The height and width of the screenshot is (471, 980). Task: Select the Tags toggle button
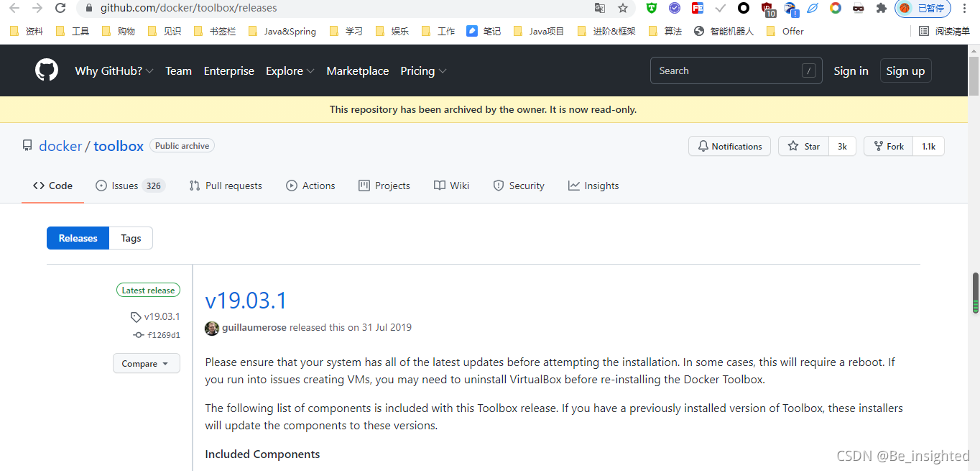(x=131, y=238)
